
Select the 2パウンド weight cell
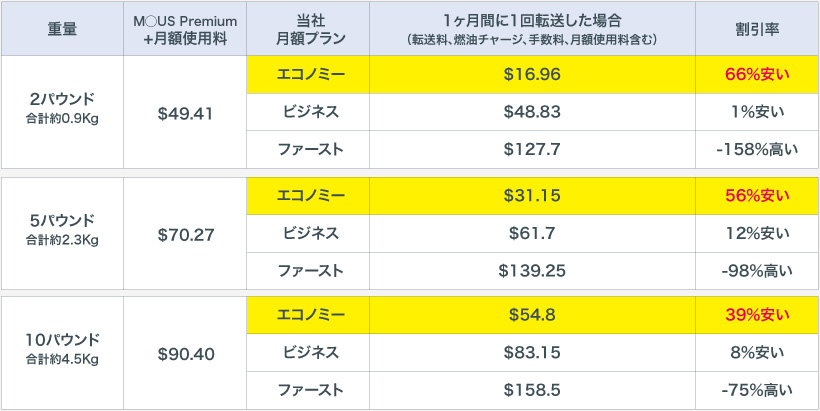coord(62,110)
